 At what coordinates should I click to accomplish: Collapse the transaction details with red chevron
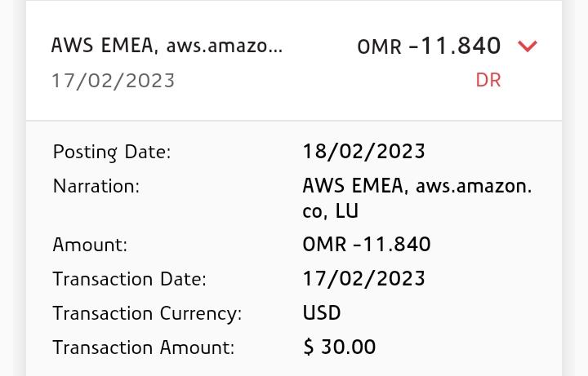528,46
